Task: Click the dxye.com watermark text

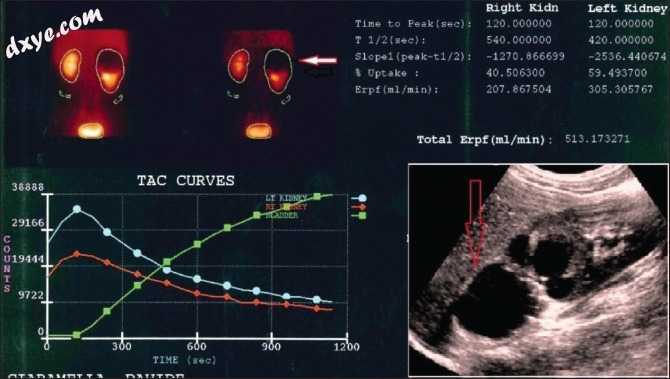Action: pyautogui.click(x=53, y=32)
